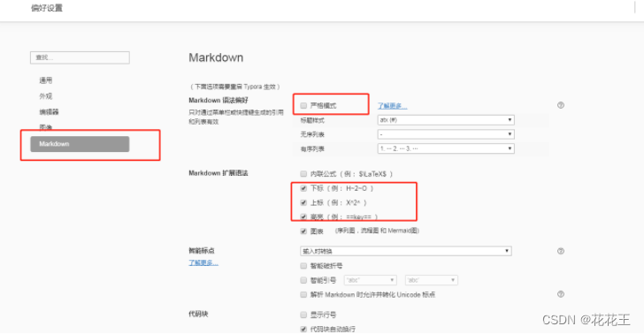This screenshot has height=334, width=644.
Task: Toggle the 上标 superscript checkbox
Action: point(303,202)
